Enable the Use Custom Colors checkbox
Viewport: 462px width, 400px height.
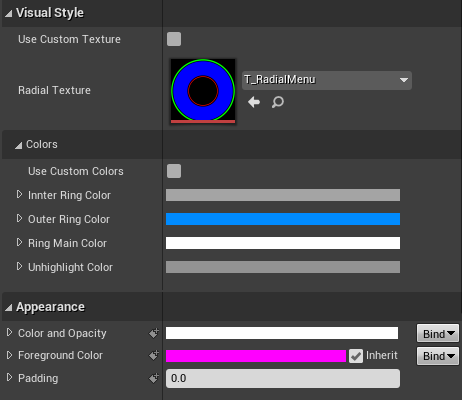point(174,171)
